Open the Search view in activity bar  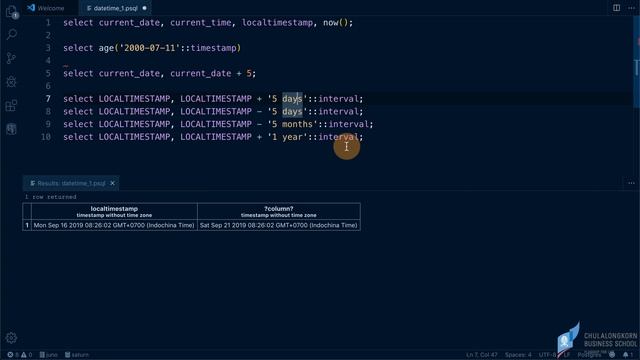pyautogui.click(x=11, y=34)
